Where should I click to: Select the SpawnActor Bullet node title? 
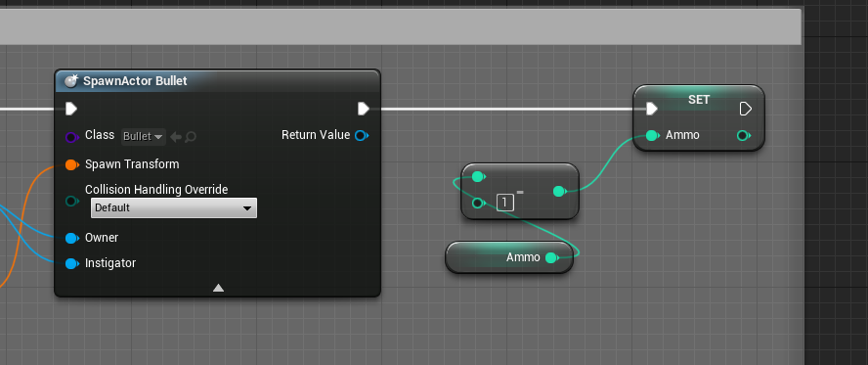[x=135, y=81]
